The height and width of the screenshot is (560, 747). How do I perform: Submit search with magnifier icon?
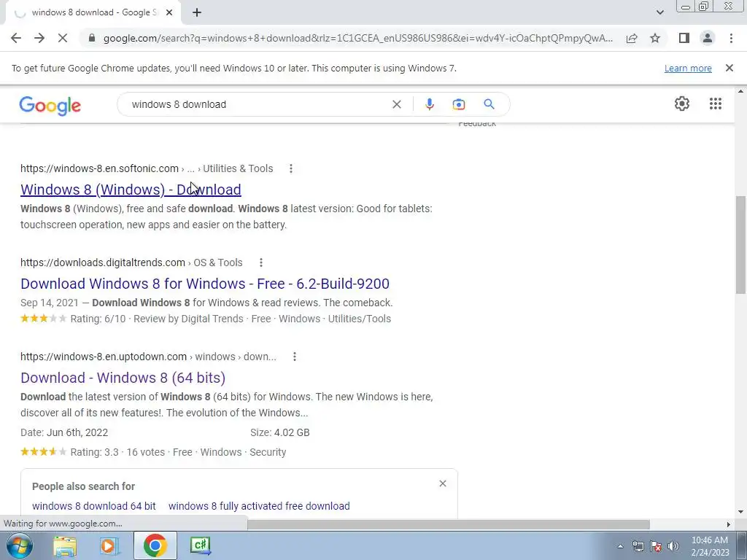tap(489, 104)
